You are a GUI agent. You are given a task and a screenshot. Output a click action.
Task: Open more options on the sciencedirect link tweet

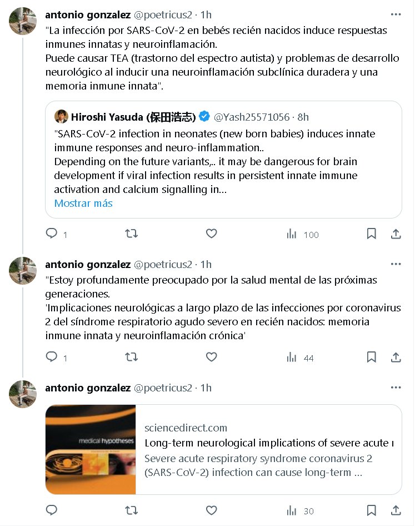(x=396, y=388)
